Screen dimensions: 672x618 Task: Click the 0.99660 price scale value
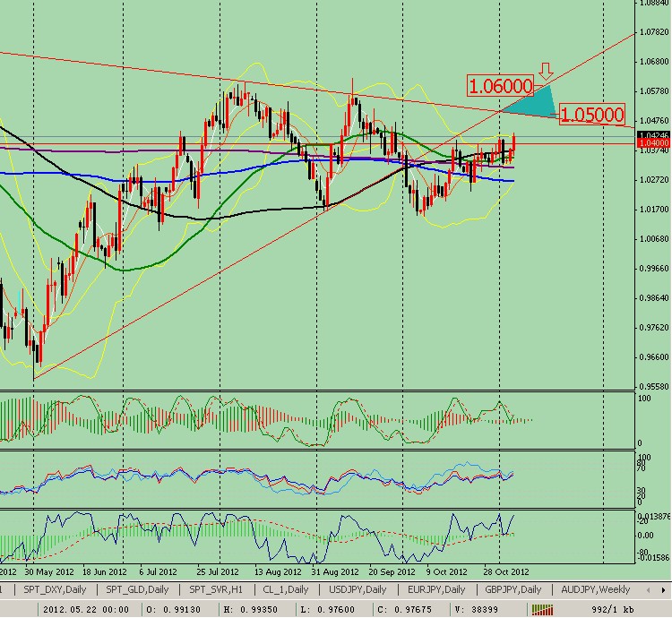point(653,269)
